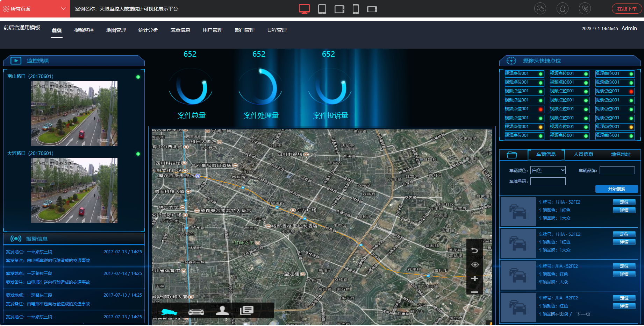Image resolution: width=644 pixels, height=326 pixels.
Task: Switch to desktop monitor preview icon
Action: (304, 9)
